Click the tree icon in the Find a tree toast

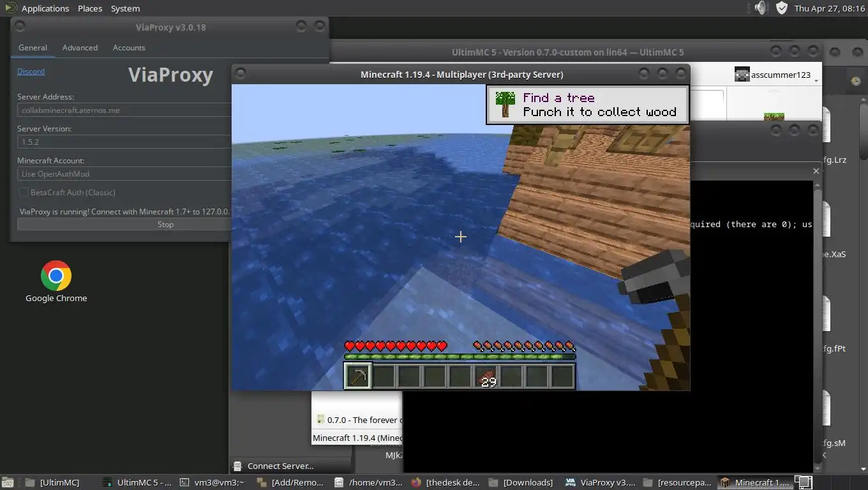coord(505,105)
